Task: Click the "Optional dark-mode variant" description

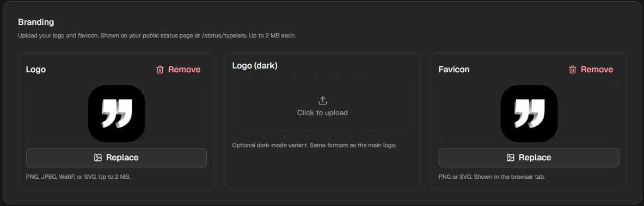Action: (x=314, y=145)
